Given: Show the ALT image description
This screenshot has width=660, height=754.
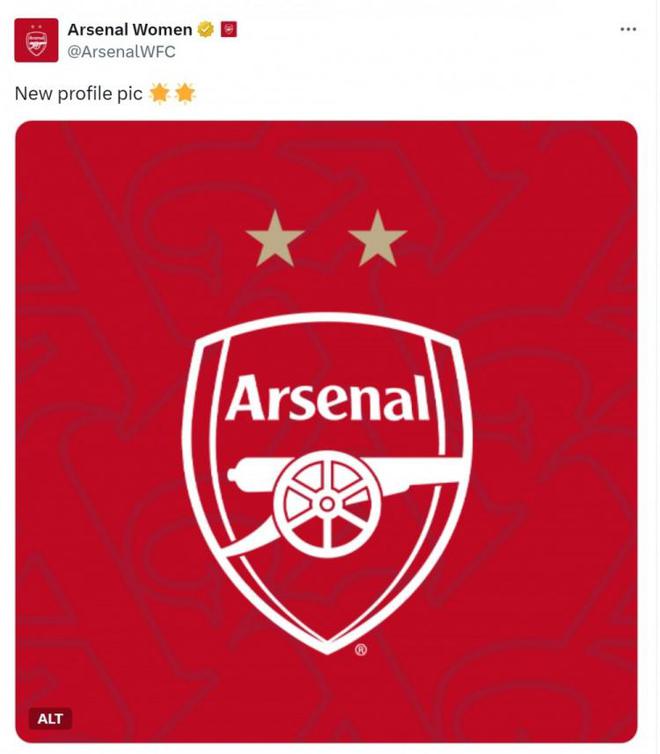Looking at the screenshot, I should click(x=50, y=718).
